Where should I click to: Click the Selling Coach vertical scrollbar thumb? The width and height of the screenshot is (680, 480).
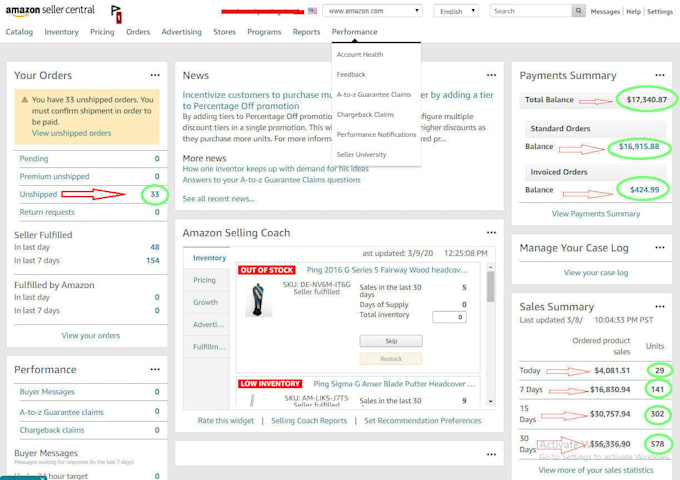490,286
